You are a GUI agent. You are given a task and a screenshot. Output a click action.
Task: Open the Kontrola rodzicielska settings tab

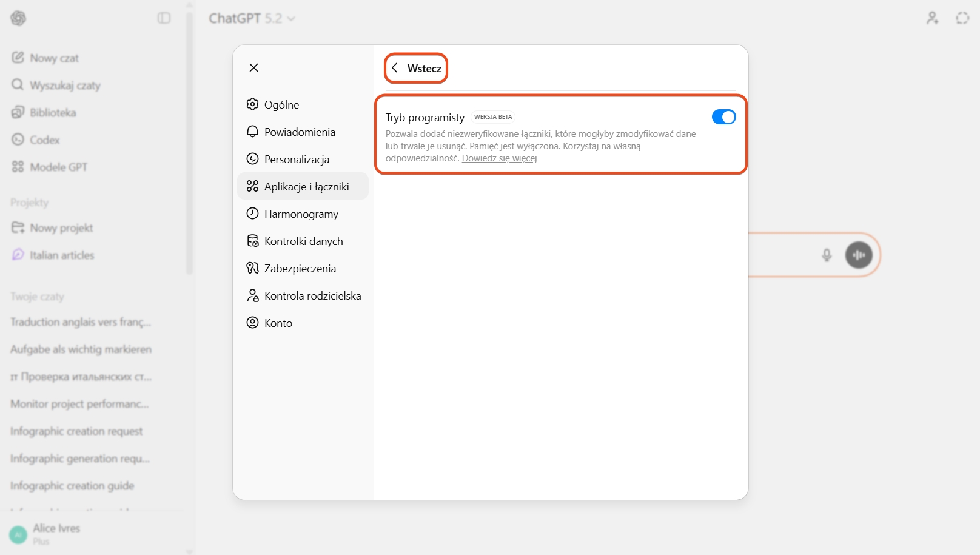tap(303, 295)
